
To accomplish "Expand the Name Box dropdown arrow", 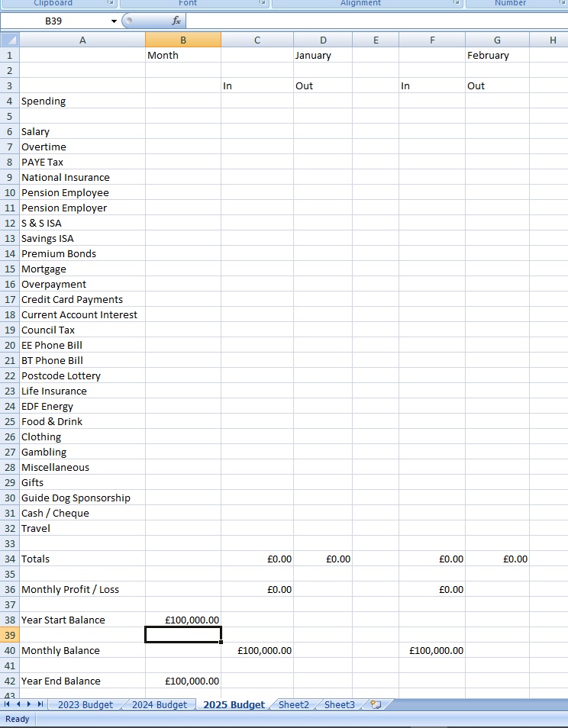I will point(115,21).
